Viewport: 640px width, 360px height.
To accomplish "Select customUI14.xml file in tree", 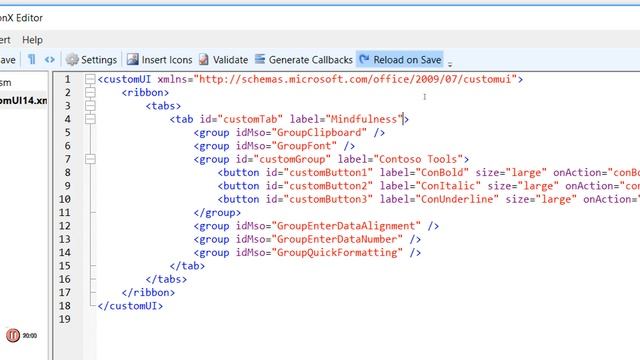I will pyautogui.click(x=23, y=100).
